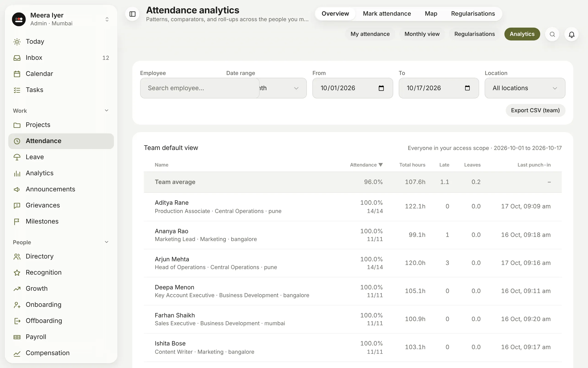
Task: Click the Leave umbrella icon
Action: point(17,157)
